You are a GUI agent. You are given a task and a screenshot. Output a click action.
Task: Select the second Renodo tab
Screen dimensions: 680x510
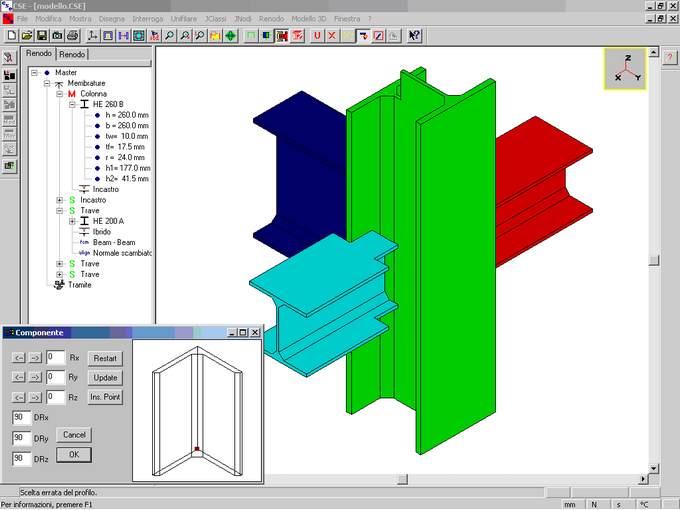tap(72, 54)
